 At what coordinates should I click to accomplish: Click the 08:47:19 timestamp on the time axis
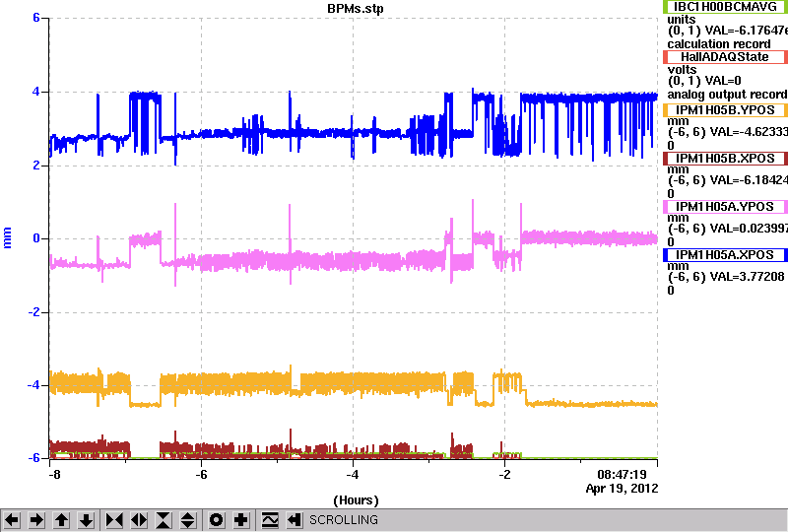coord(622,475)
